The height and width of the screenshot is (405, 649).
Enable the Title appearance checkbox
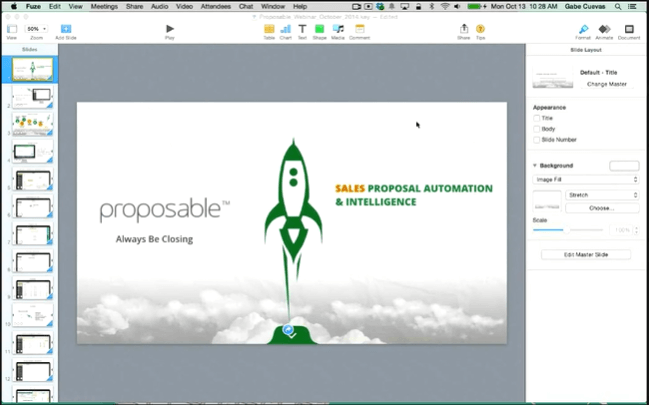pos(536,118)
